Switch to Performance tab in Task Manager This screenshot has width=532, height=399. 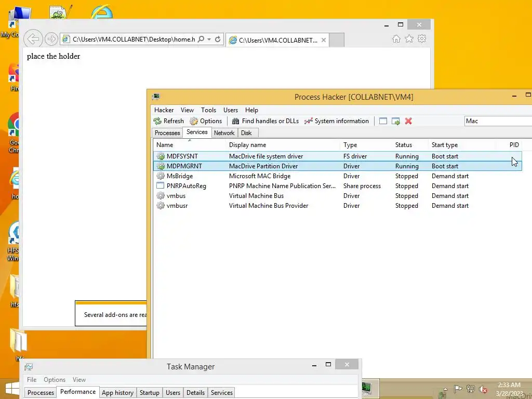(78, 392)
